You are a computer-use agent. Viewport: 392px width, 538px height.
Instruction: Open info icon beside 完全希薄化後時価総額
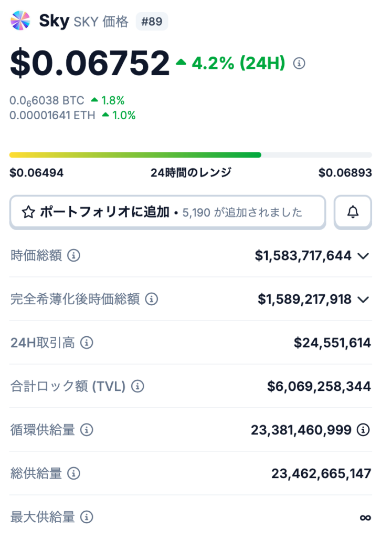(x=151, y=299)
